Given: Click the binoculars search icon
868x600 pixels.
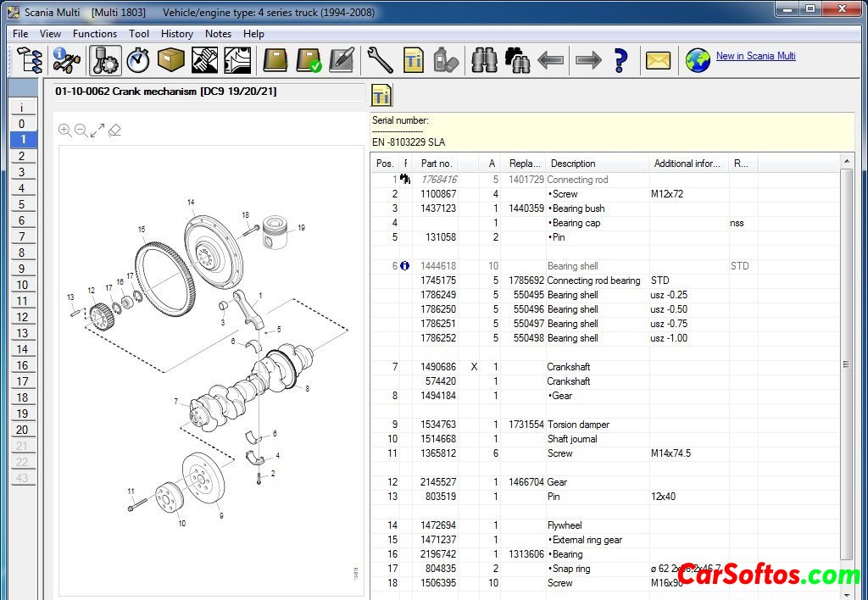Looking at the screenshot, I should click(x=485, y=60).
